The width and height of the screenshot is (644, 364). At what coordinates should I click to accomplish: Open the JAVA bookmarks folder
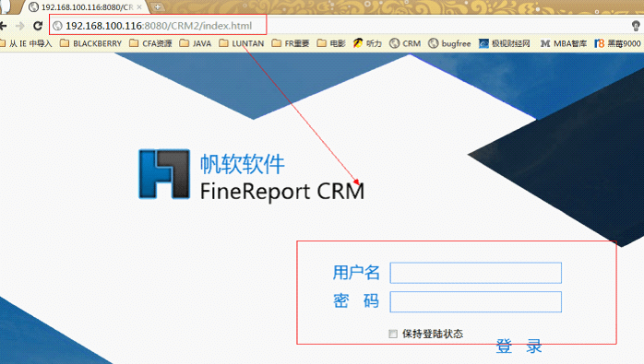[x=195, y=43]
